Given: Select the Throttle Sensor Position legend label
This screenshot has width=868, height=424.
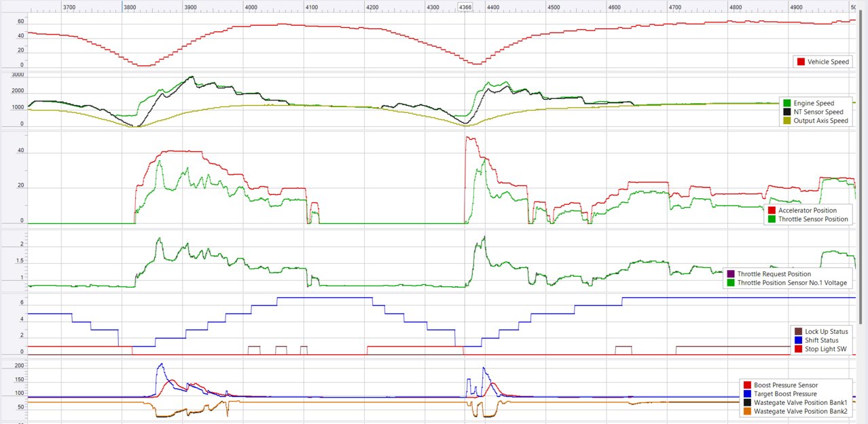Looking at the screenshot, I should [x=814, y=219].
